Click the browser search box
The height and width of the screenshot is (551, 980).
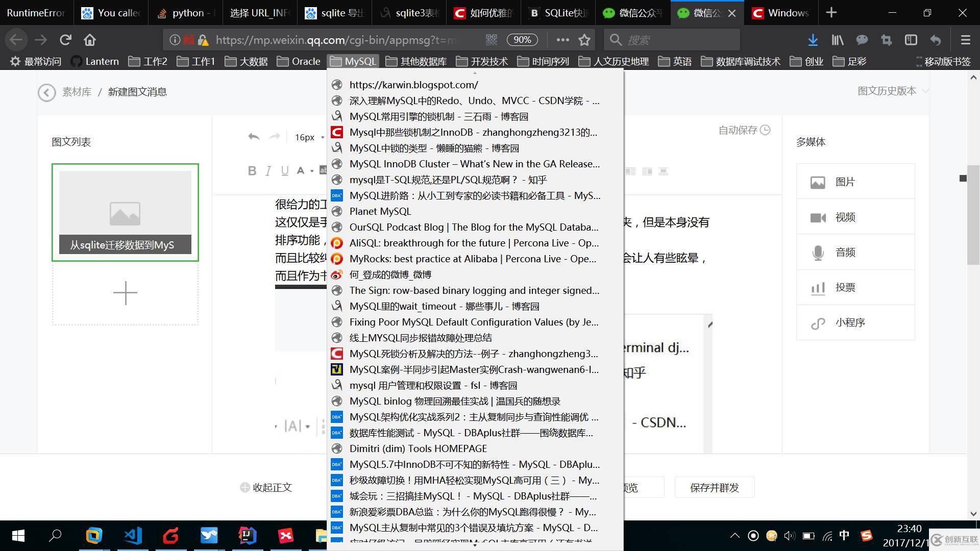coord(671,40)
